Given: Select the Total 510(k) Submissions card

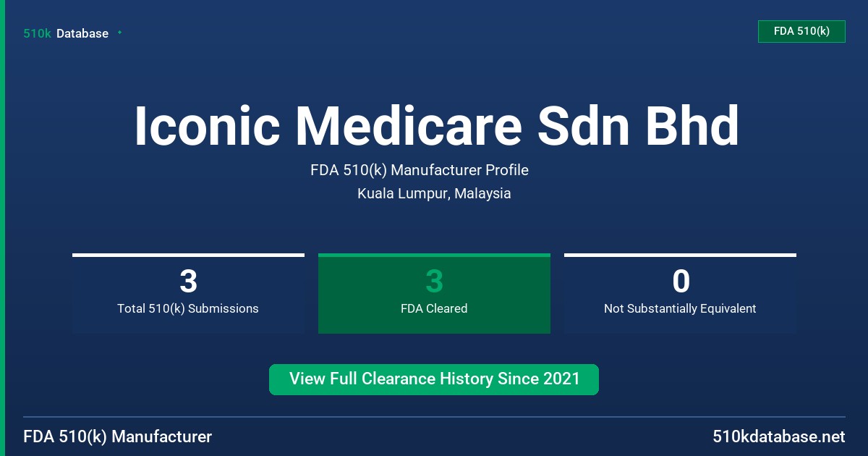Looking at the screenshot, I should click(188, 293).
